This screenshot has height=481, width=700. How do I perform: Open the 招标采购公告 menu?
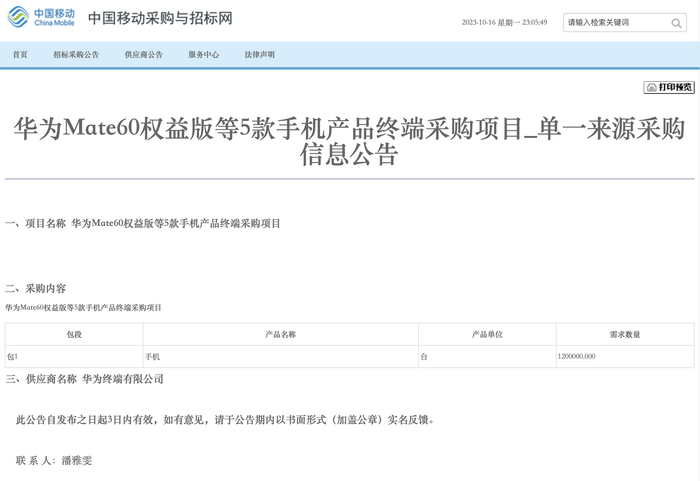tap(76, 54)
